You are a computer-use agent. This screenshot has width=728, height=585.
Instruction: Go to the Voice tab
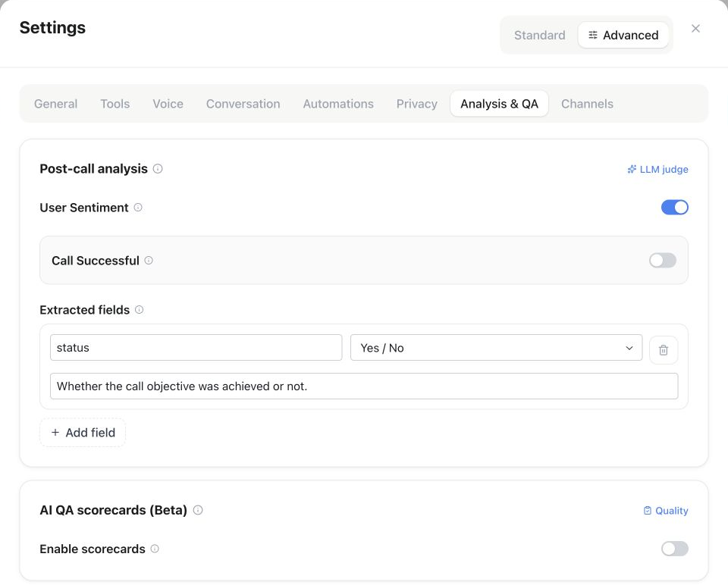click(168, 104)
